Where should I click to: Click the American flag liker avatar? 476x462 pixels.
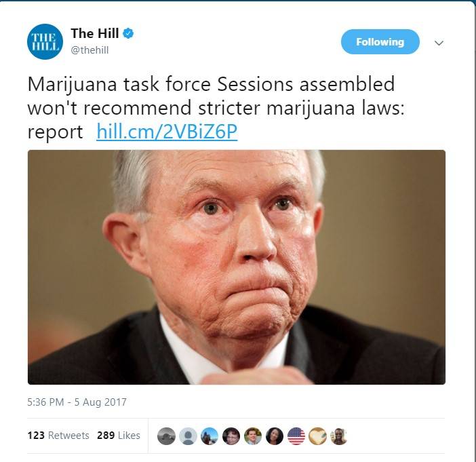pyautogui.click(x=296, y=436)
